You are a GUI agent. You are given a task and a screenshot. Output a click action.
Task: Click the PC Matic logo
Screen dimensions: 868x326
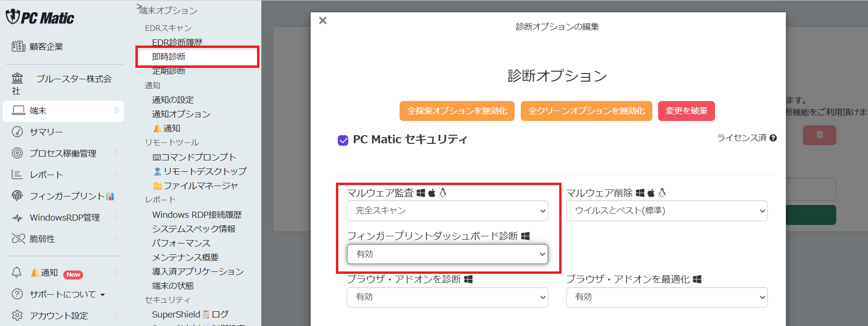[x=40, y=18]
